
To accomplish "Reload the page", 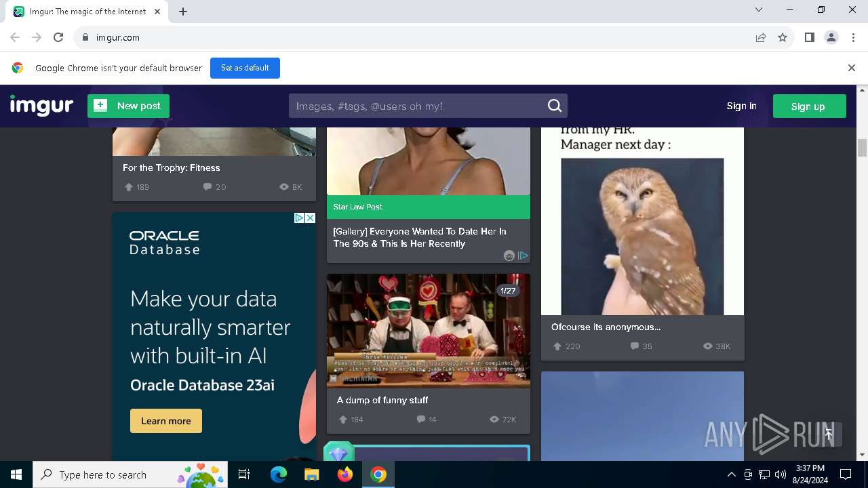I will click(58, 37).
